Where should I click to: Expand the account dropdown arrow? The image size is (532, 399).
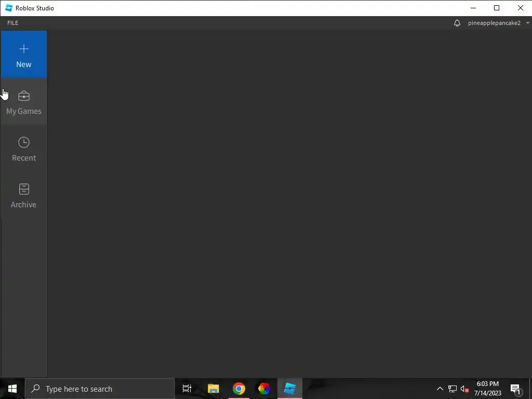pos(528,23)
